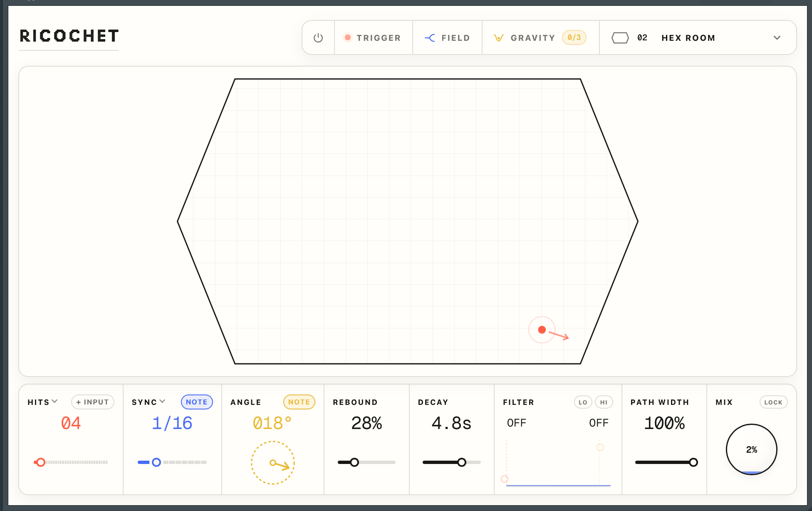Image resolution: width=812 pixels, height=511 pixels.
Task: Click the FILTER label
Action: pyautogui.click(x=518, y=402)
